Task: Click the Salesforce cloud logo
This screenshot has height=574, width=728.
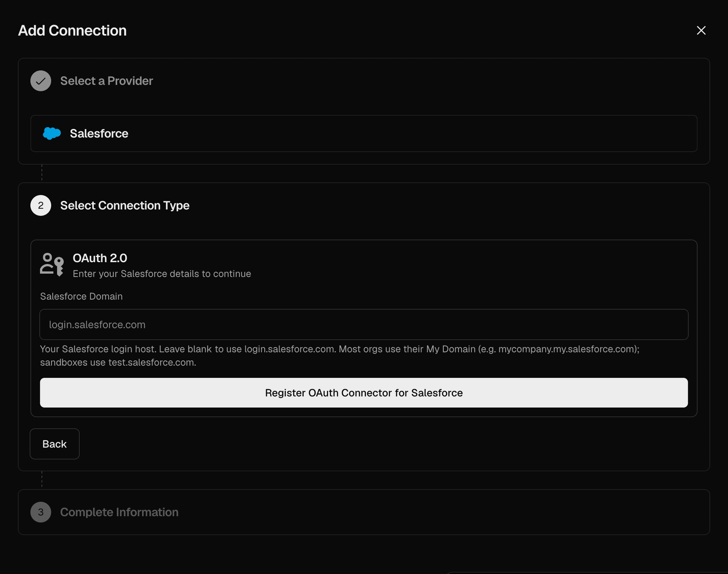Action: (x=52, y=134)
